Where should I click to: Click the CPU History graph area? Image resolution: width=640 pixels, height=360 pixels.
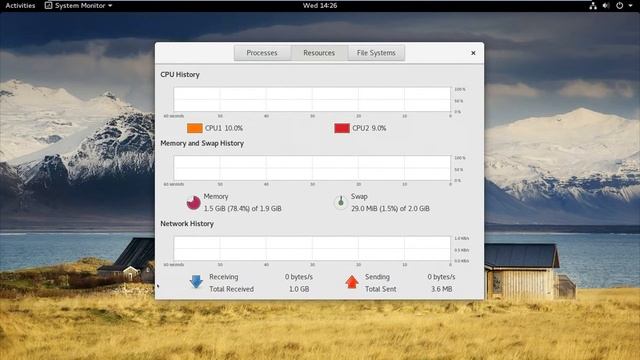312,99
